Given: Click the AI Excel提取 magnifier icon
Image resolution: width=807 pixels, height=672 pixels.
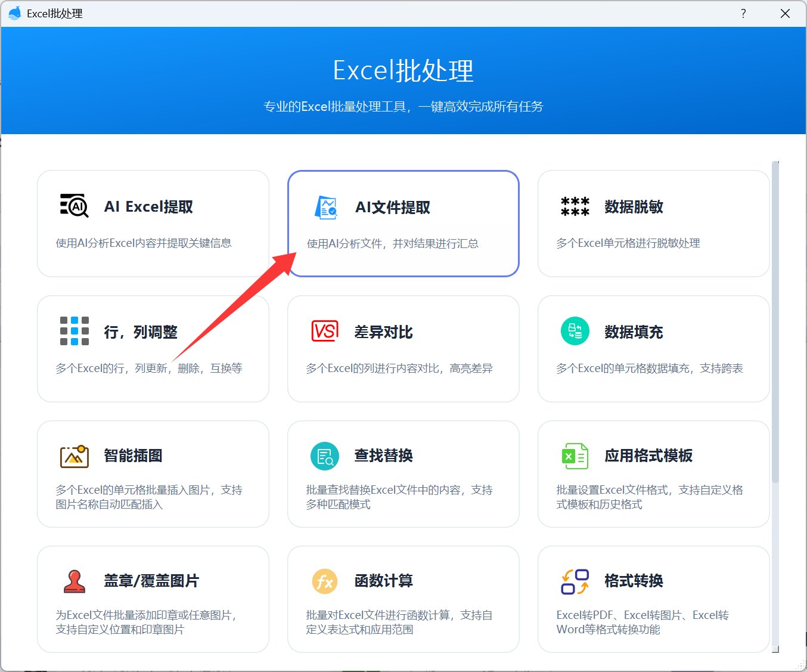Looking at the screenshot, I should click(x=74, y=206).
